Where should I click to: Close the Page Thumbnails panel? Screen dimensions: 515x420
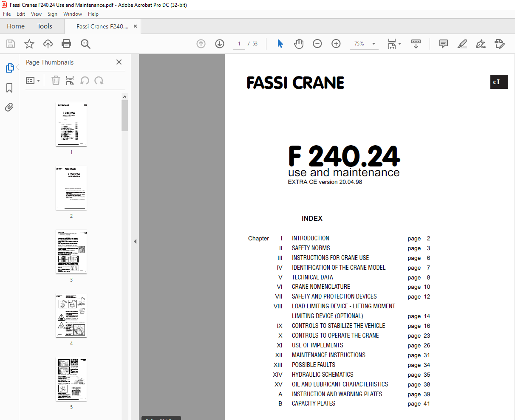(x=119, y=62)
